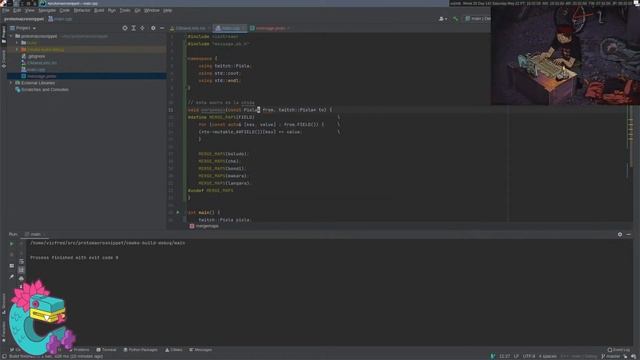This screenshot has width=640, height=360.
Task: Click the stop process icon in Run panel
Action: (x=11, y=254)
